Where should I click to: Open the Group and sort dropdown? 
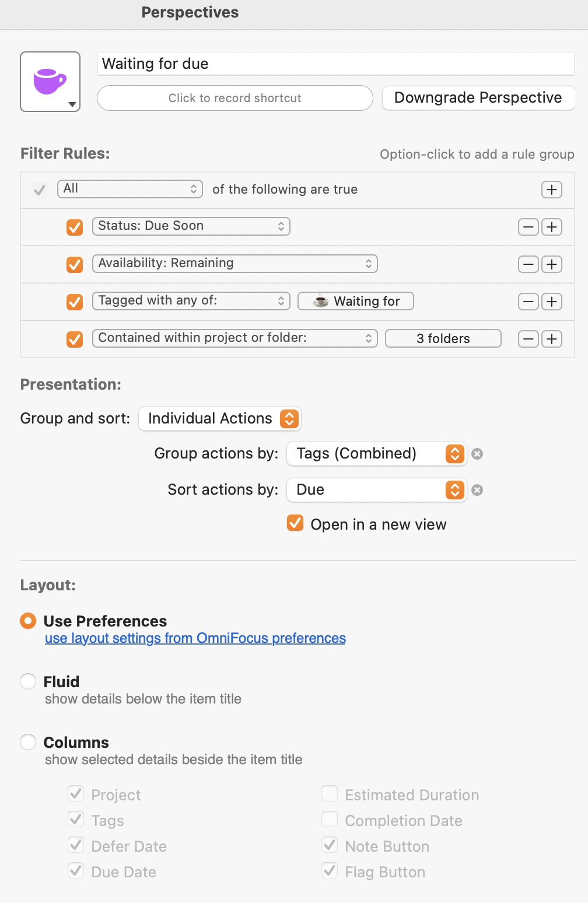click(219, 419)
